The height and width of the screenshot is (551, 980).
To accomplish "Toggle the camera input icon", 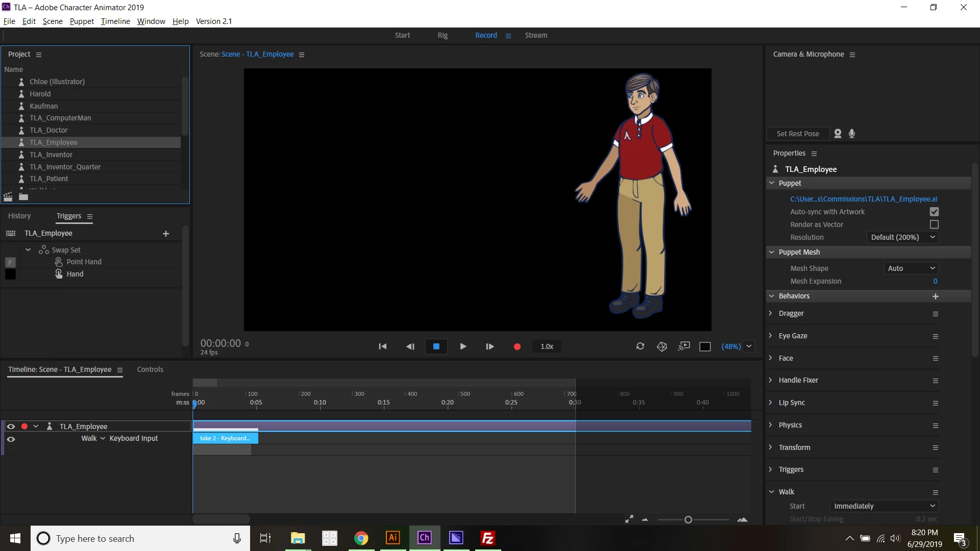I will click(838, 134).
